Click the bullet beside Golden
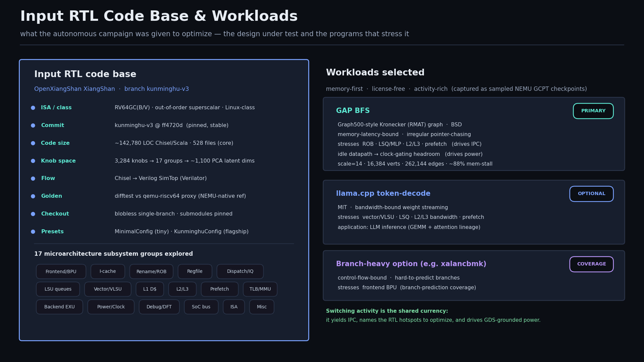Image resolution: width=644 pixels, height=362 pixels. point(33,196)
